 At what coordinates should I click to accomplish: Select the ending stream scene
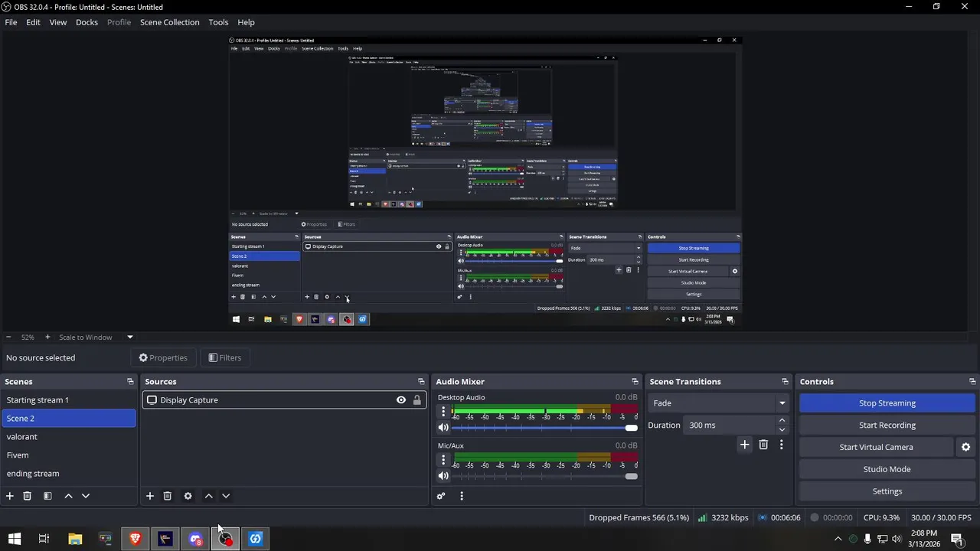(x=69, y=473)
